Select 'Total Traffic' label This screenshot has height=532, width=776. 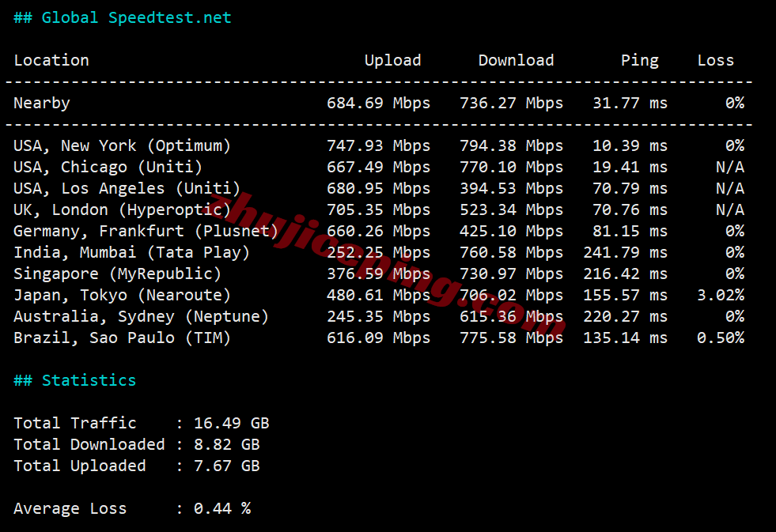pyautogui.click(x=74, y=423)
